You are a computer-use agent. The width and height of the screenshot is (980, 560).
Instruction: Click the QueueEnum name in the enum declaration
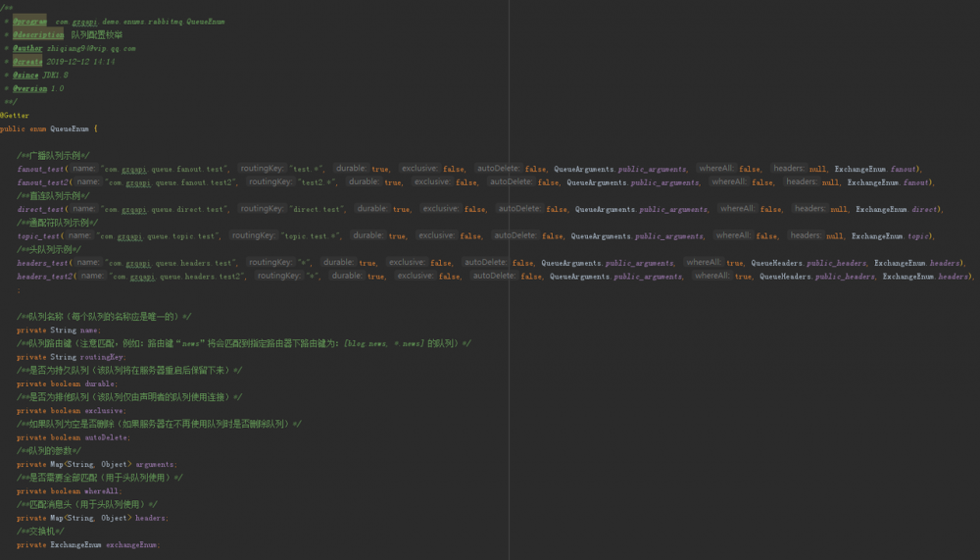[70, 128]
